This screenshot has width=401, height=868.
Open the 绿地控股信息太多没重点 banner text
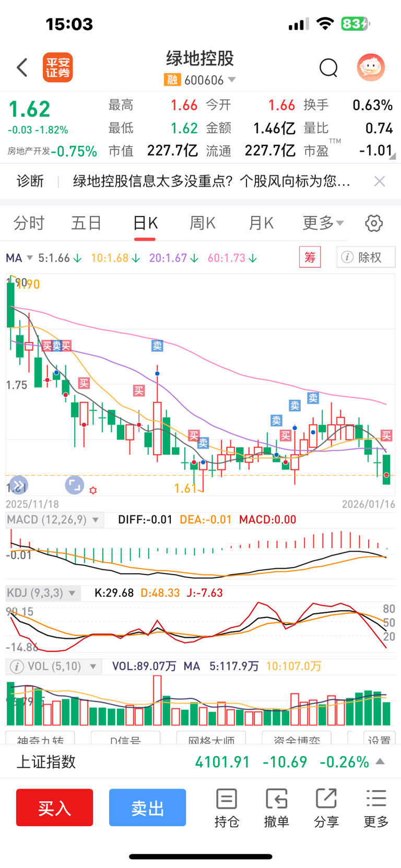[211, 181]
